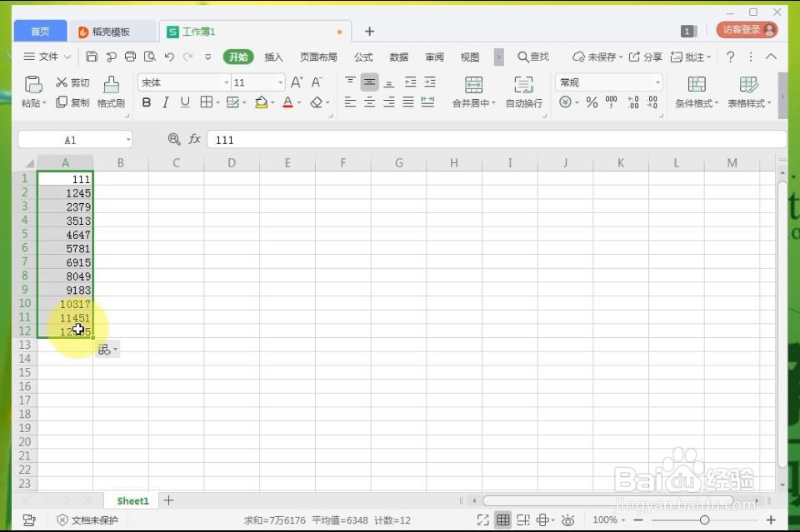Copy the selected cells

point(72,102)
